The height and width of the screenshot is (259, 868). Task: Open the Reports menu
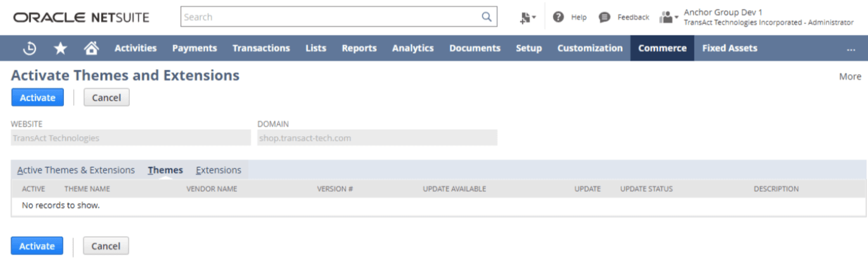pyautogui.click(x=359, y=48)
